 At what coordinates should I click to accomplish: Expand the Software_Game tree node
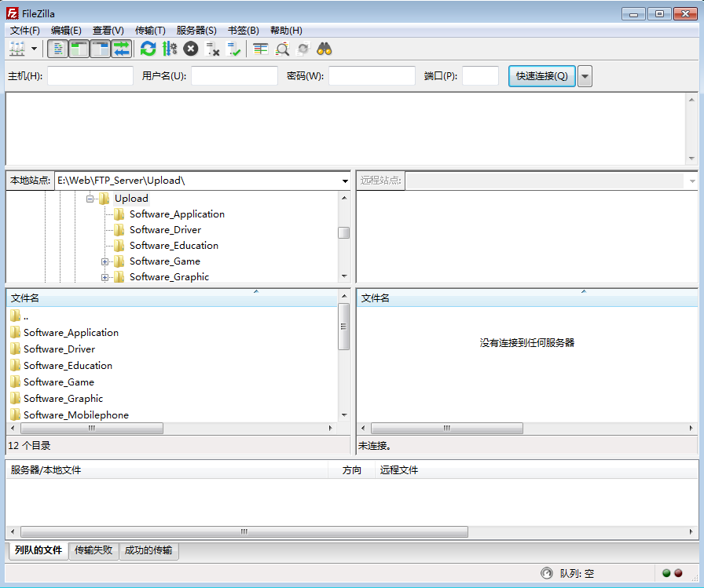(x=104, y=261)
